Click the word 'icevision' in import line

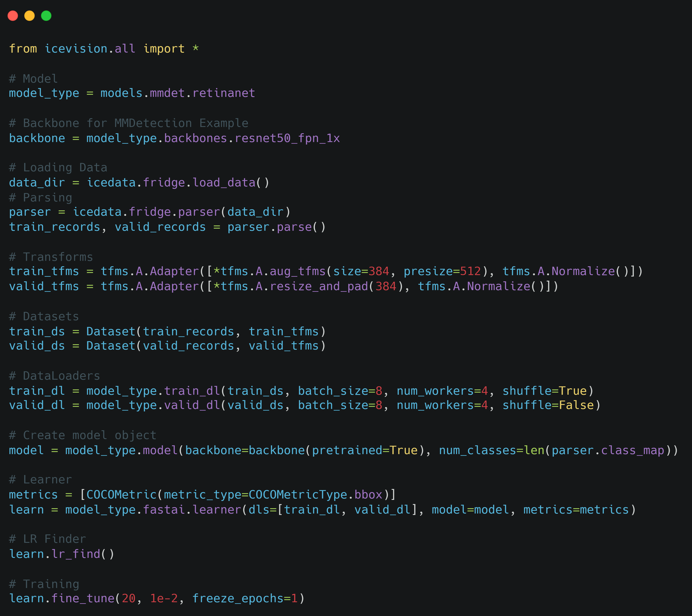pos(76,49)
